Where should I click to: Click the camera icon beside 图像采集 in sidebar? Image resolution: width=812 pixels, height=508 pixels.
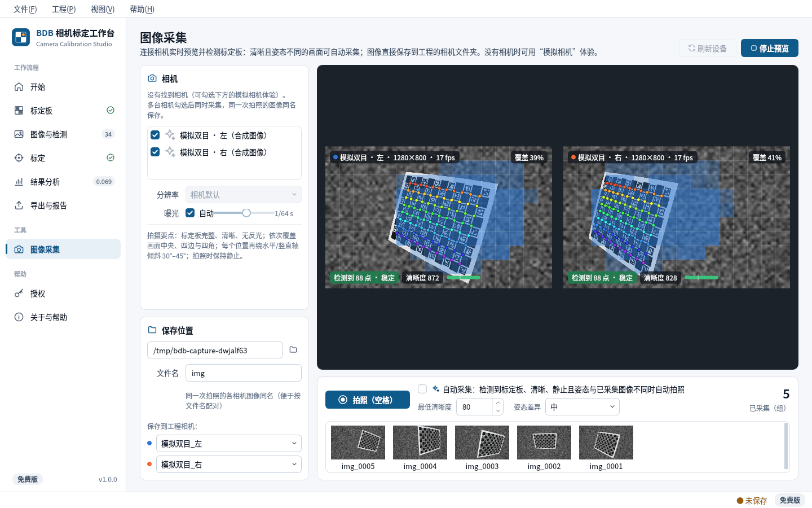pyautogui.click(x=19, y=249)
